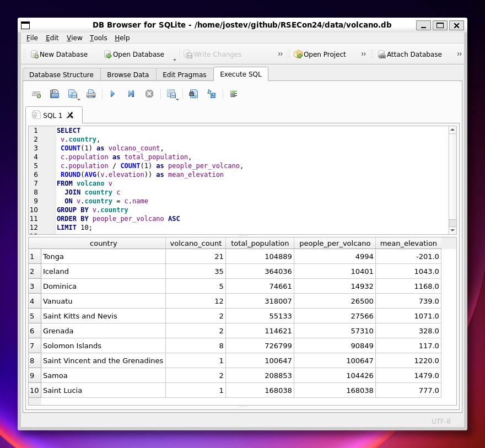
Task: Switch to the Browse Data tab
Action: [x=128, y=75]
